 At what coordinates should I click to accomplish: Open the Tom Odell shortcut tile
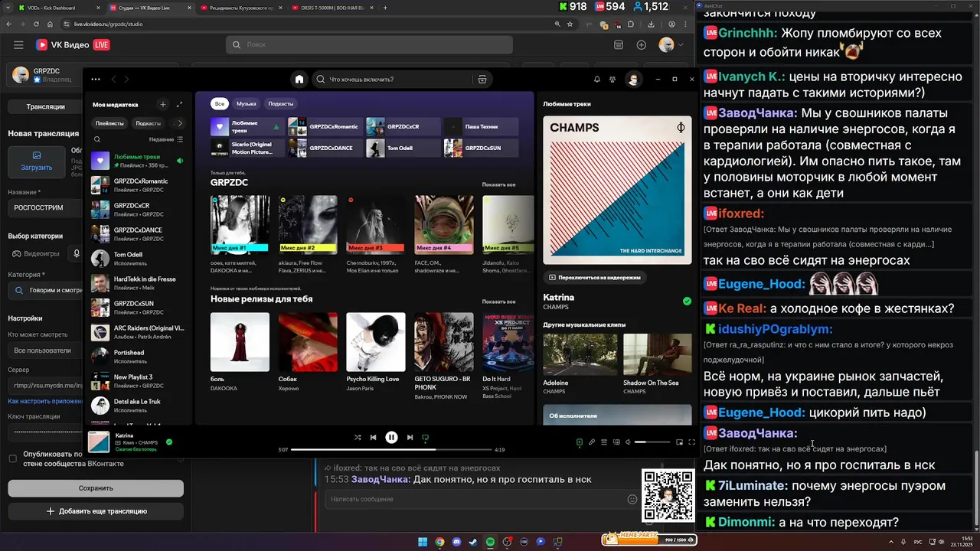coord(403,148)
